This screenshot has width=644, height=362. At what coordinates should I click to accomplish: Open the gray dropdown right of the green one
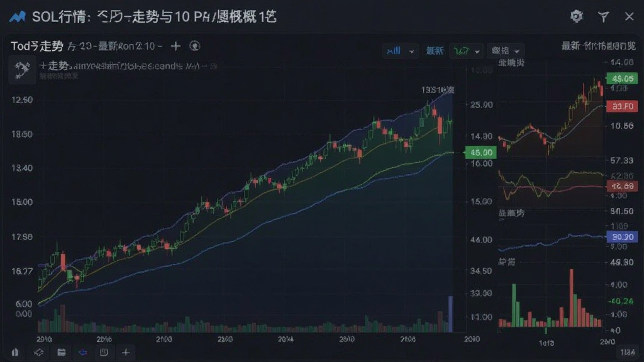point(506,51)
